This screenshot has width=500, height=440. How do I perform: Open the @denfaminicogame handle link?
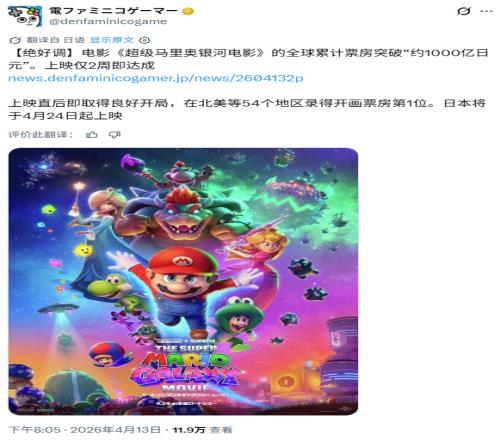pyautogui.click(x=108, y=22)
